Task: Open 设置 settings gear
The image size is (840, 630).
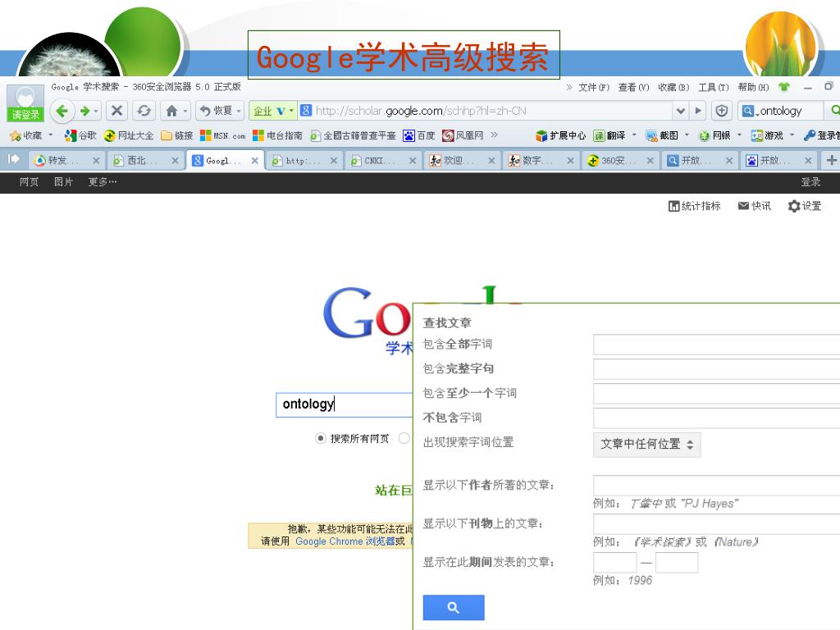Action: coord(805,206)
